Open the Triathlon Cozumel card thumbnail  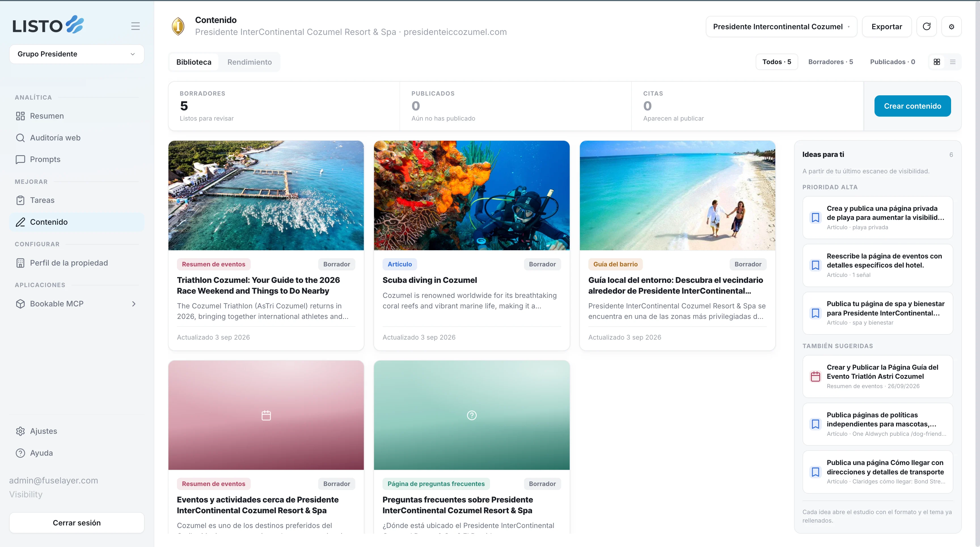pyautogui.click(x=266, y=195)
